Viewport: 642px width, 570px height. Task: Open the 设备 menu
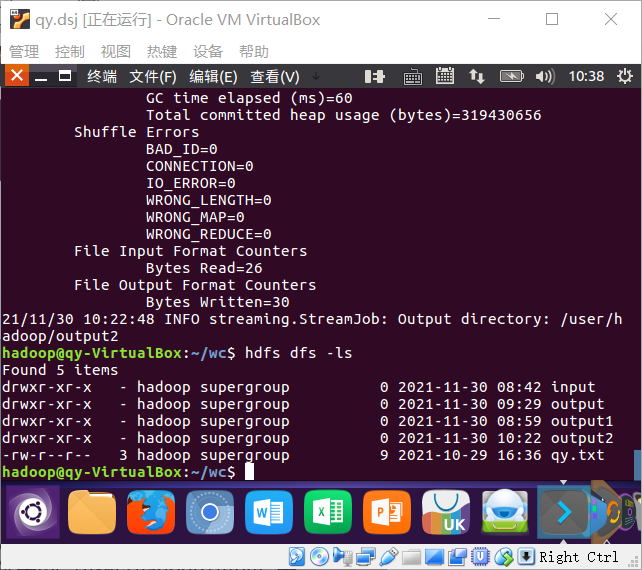click(208, 52)
